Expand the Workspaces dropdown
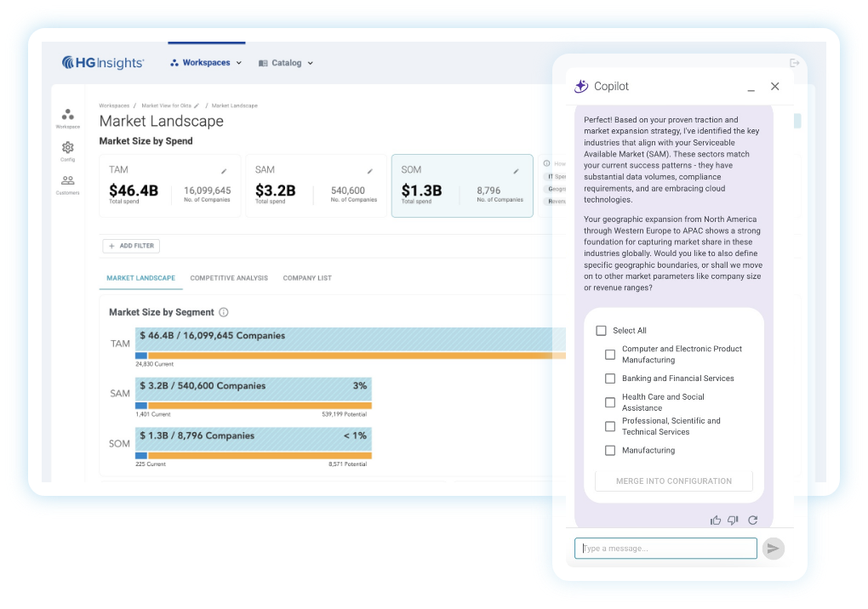The image size is (868, 609). pyautogui.click(x=205, y=63)
